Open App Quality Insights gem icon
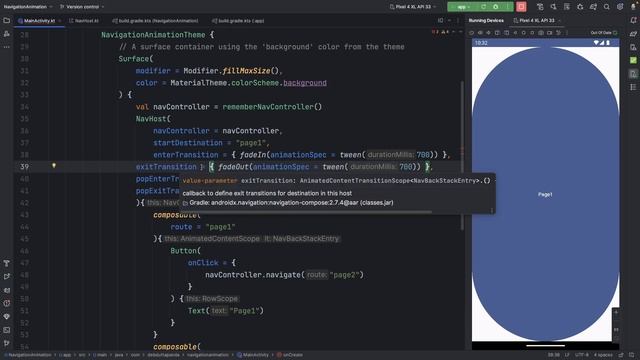Viewport: 640px width, 360px height. [7, 316]
